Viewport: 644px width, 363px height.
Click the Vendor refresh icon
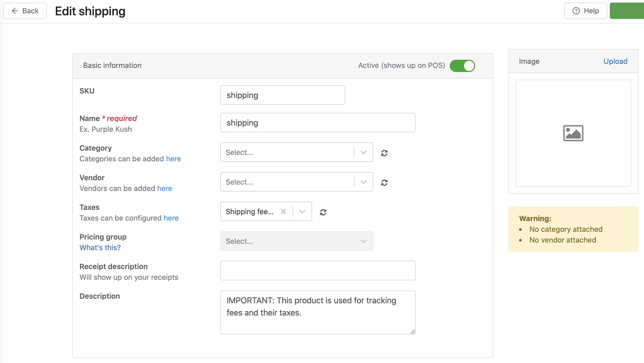(384, 183)
